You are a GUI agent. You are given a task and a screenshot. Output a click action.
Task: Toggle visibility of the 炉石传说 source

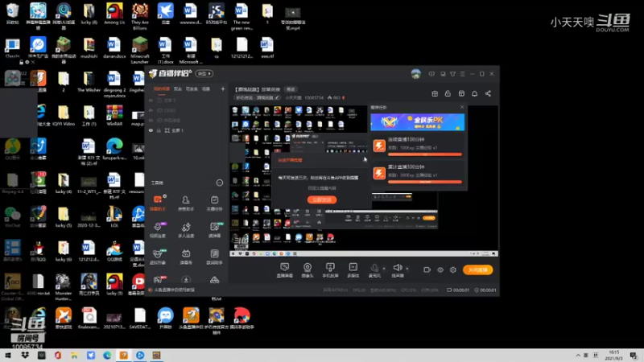151,120
